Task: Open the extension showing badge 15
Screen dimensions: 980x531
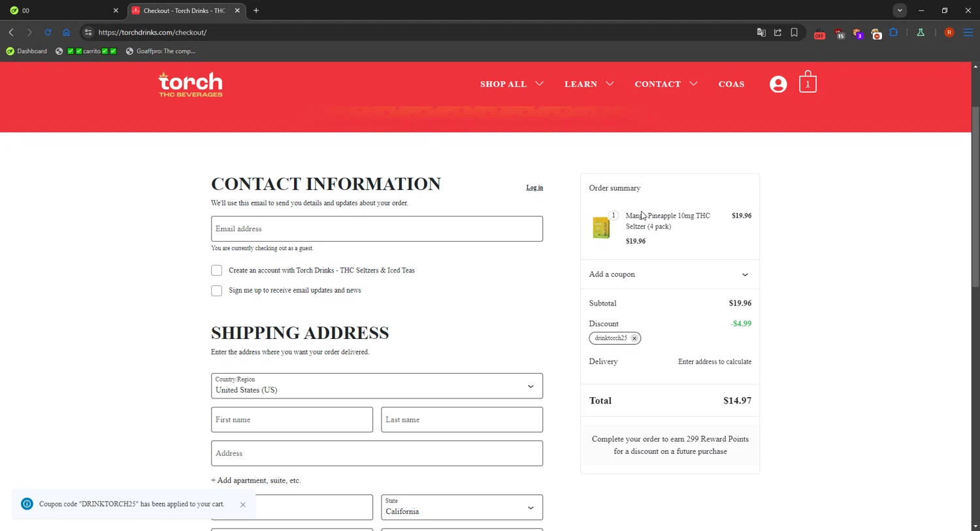Action: 839,34
